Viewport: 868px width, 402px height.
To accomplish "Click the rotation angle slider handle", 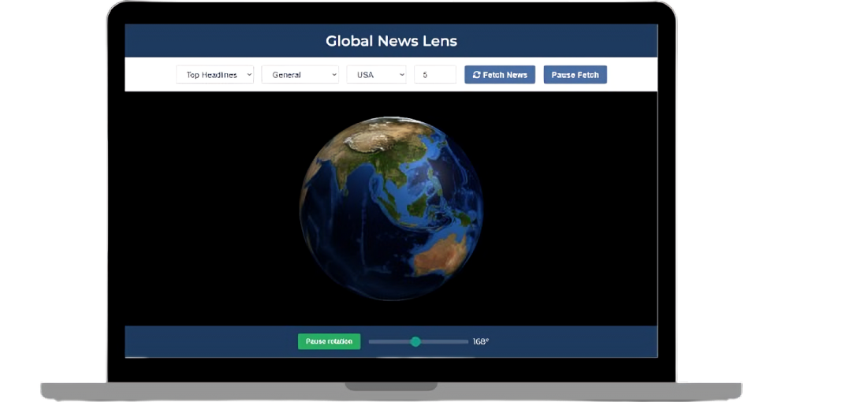I will point(415,341).
